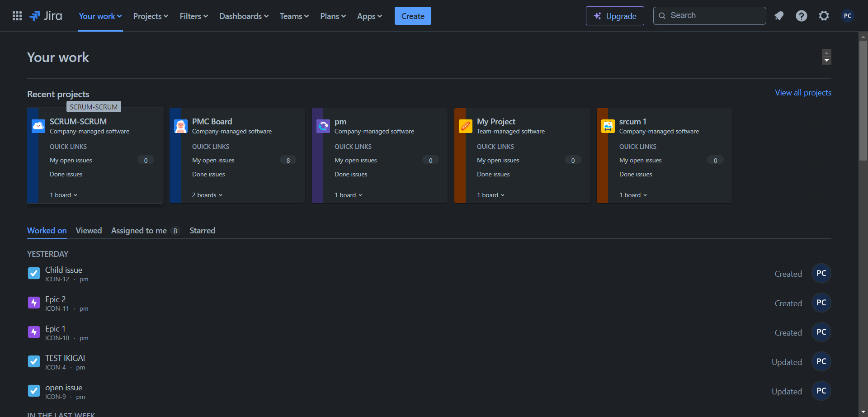Open Done issues in SCRUM-SCRUM

tap(66, 174)
